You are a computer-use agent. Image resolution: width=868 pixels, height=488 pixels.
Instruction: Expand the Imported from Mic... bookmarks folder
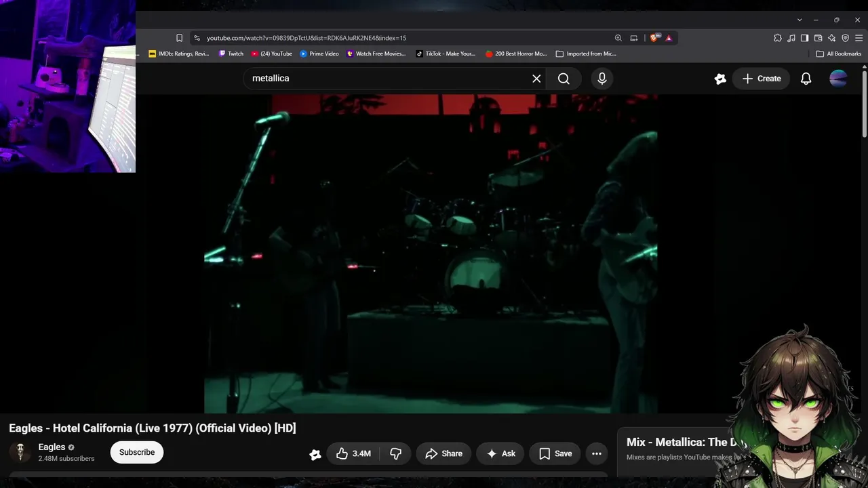click(586, 54)
